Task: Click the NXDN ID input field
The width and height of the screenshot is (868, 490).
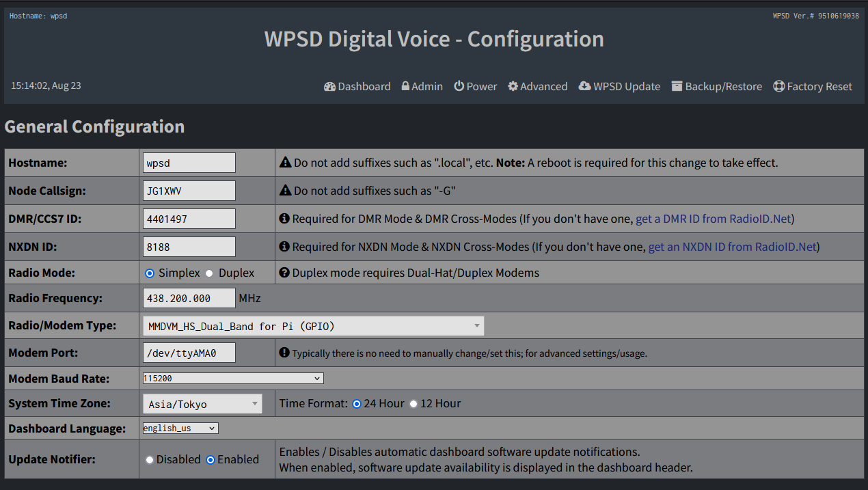Action: coord(189,247)
